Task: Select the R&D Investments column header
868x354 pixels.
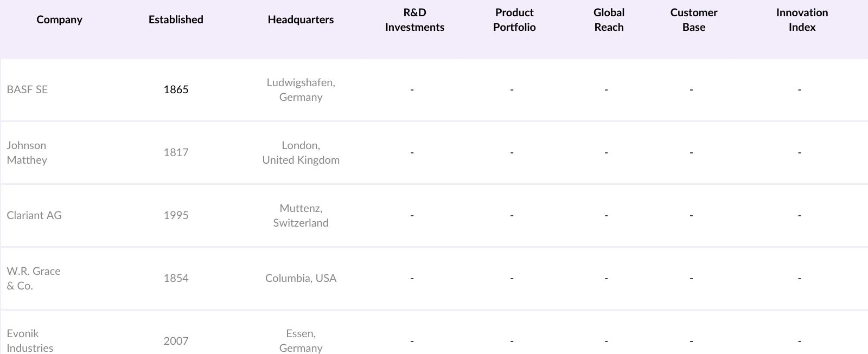Action: 414,20
